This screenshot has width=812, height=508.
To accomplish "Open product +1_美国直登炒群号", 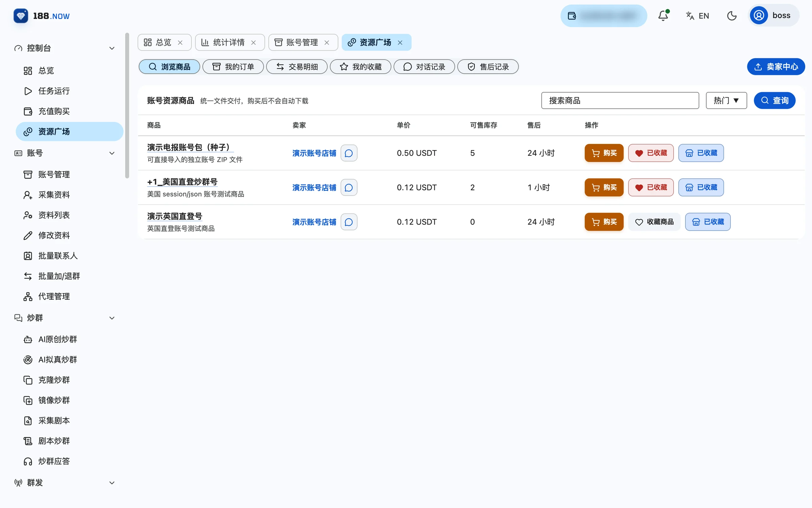I will (x=182, y=182).
